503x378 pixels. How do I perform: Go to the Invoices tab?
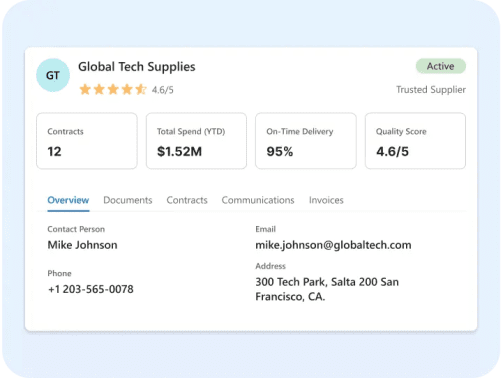(x=326, y=200)
